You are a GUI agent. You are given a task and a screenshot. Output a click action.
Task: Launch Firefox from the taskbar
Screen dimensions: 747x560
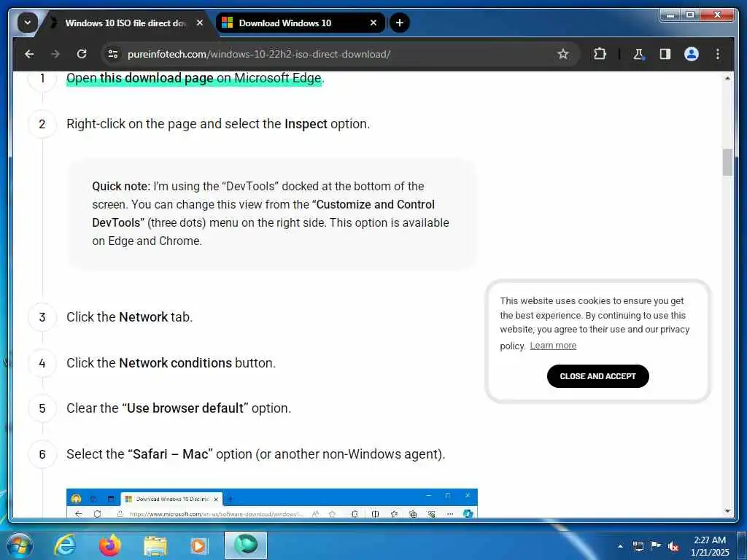coord(110,545)
